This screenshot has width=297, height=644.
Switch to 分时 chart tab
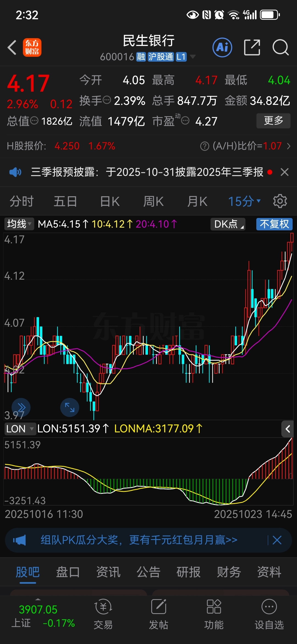[21, 201]
